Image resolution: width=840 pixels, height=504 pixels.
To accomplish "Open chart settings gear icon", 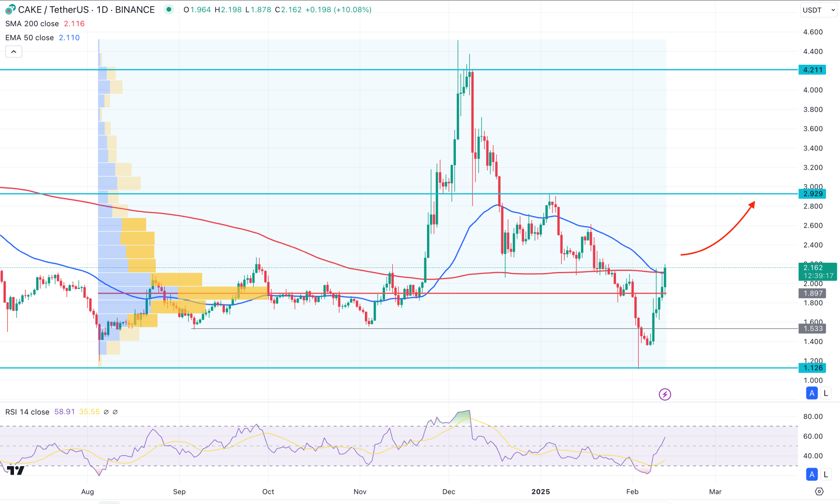I will [819, 491].
